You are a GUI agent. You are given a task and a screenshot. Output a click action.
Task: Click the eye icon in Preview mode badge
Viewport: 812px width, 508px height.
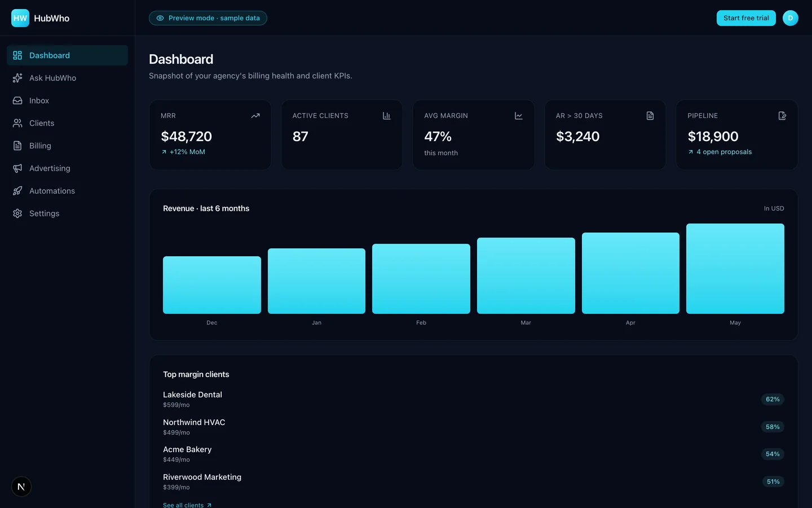(160, 18)
